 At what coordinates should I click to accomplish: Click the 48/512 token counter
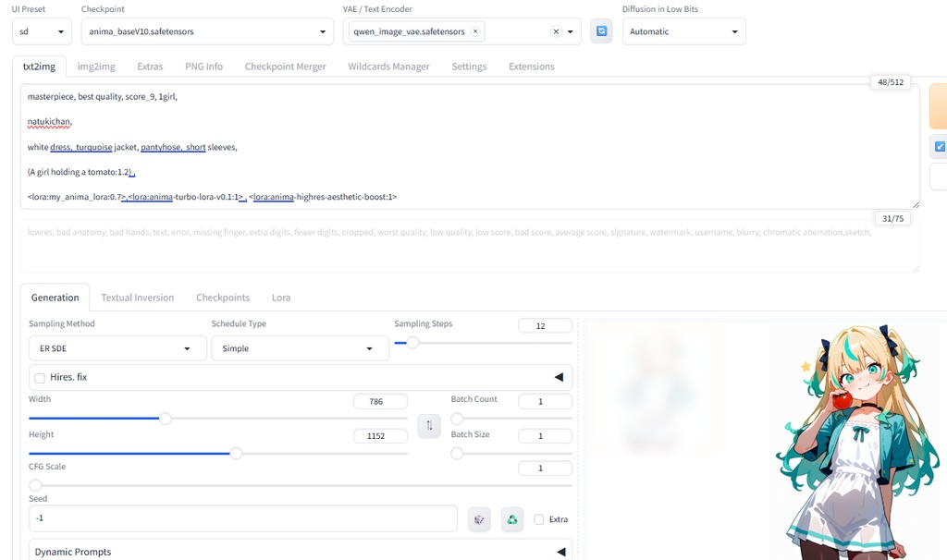(x=891, y=82)
